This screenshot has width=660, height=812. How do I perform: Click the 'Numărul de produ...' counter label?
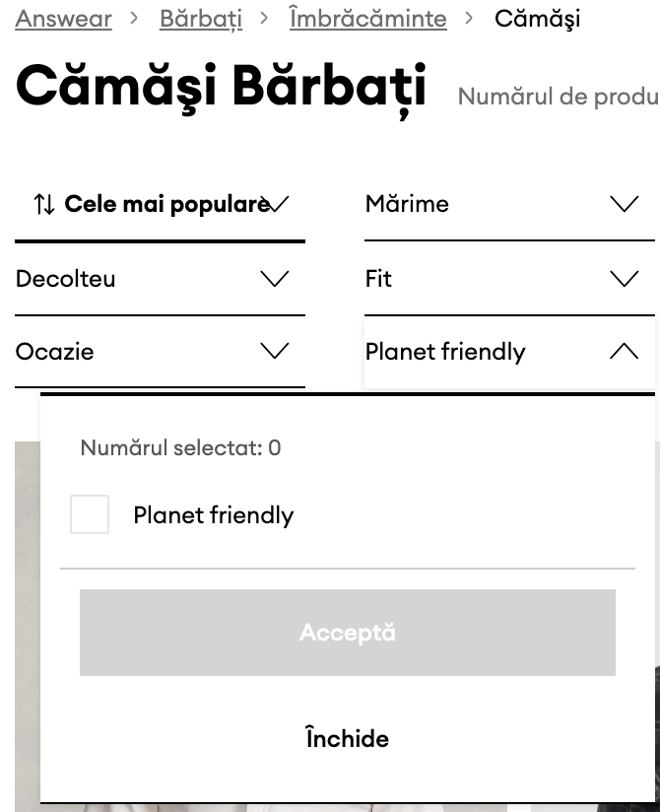pos(558,97)
